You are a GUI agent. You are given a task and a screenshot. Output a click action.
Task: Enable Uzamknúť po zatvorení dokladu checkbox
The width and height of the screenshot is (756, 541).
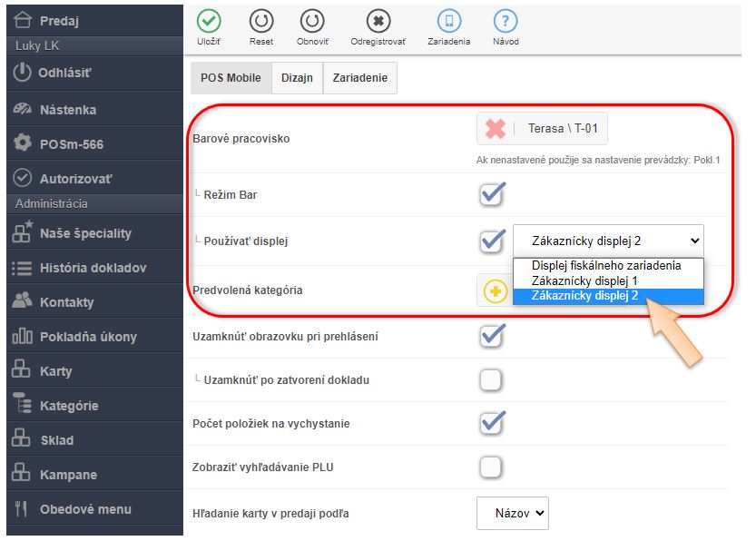click(x=491, y=380)
